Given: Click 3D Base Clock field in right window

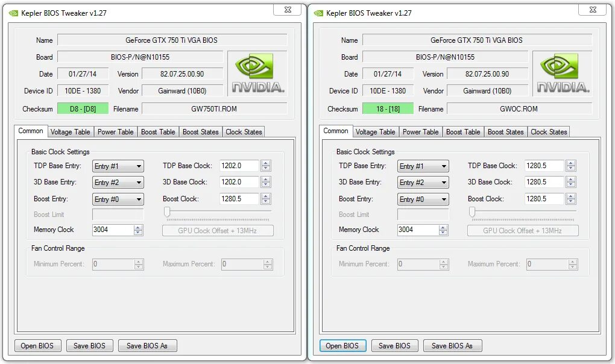Looking at the screenshot, I should coord(545,182).
